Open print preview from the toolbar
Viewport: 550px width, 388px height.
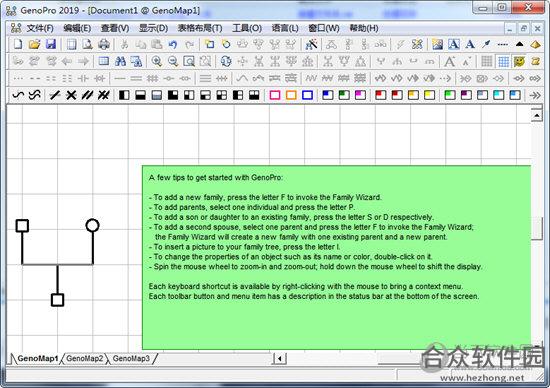pos(87,45)
